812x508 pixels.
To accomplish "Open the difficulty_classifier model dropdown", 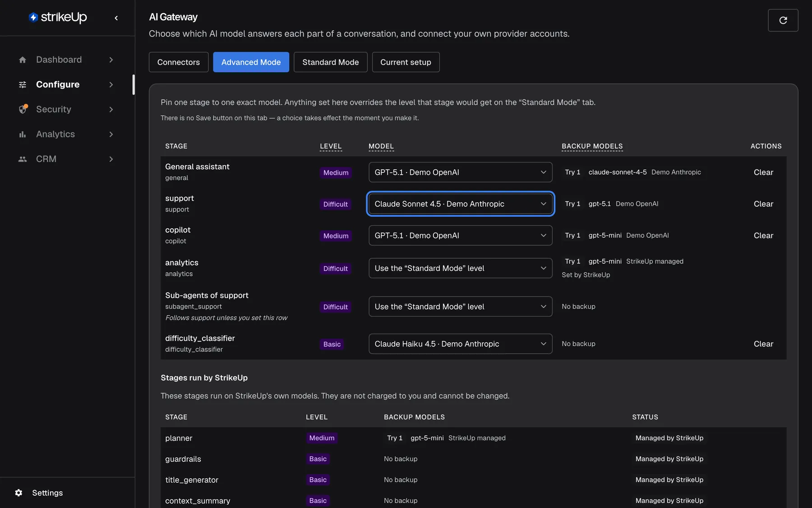I will click(x=460, y=344).
